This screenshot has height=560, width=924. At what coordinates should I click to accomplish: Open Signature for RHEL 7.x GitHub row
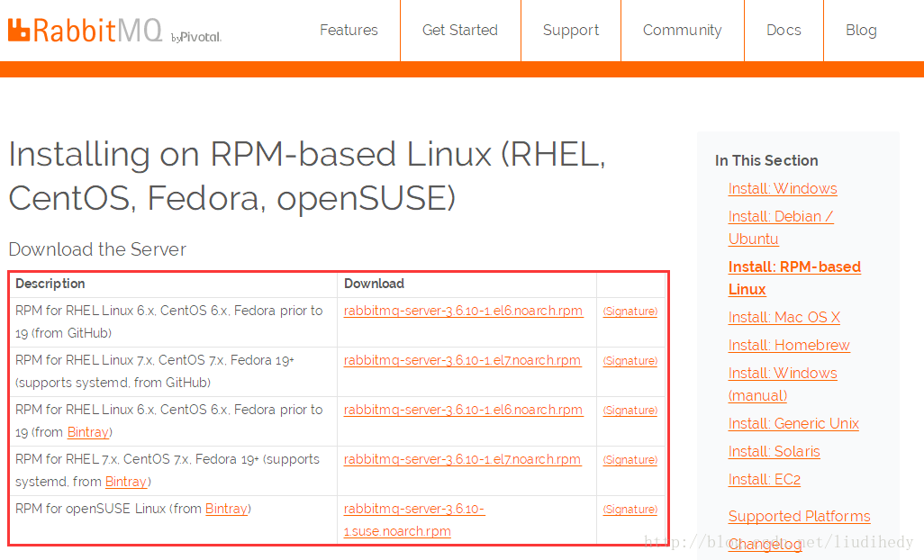pyautogui.click(x=630, y=361)
